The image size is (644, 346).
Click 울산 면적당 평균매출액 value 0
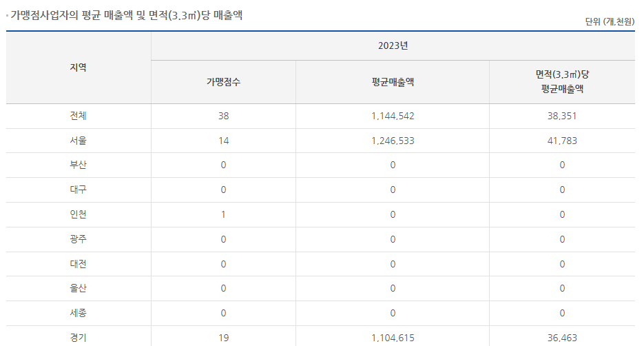pos(562,288)
